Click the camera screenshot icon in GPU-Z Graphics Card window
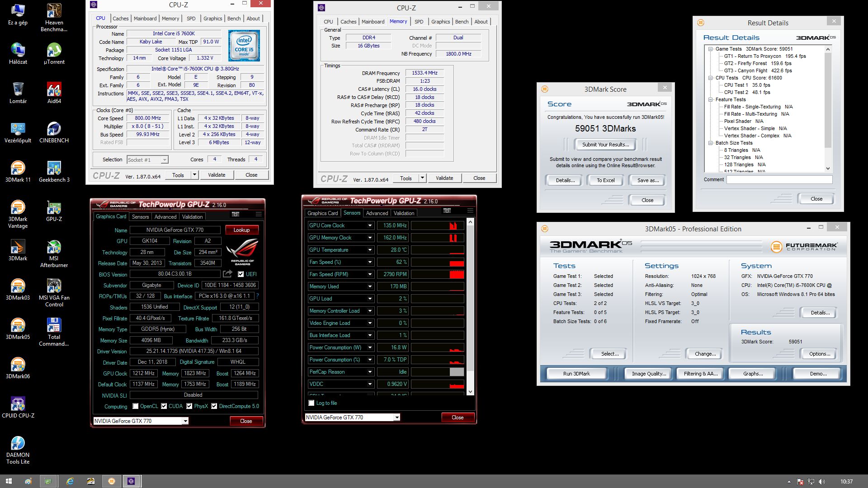 (x=235, y=214)
